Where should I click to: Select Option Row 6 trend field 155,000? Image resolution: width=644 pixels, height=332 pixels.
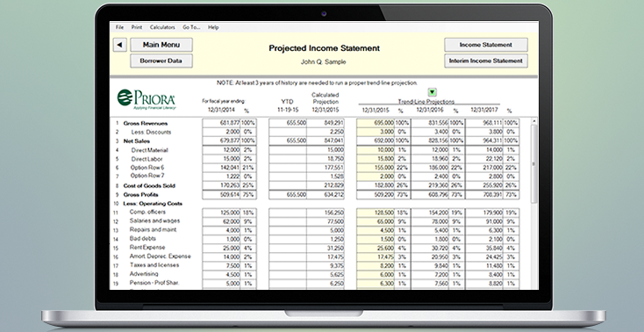pos(376,168)
